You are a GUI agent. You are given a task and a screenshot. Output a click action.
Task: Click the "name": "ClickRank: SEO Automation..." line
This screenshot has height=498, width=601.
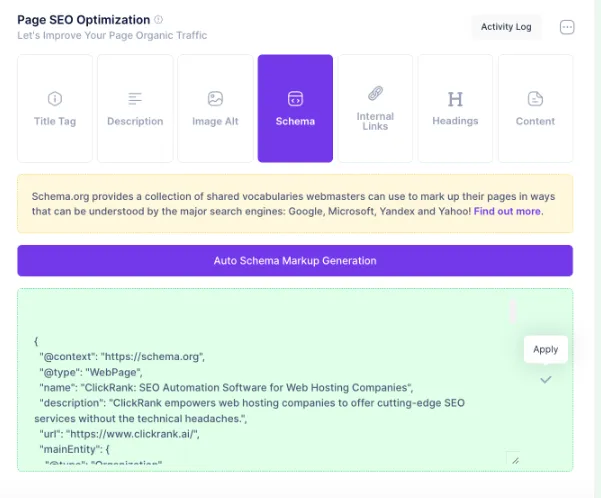[x=227, y=388]
